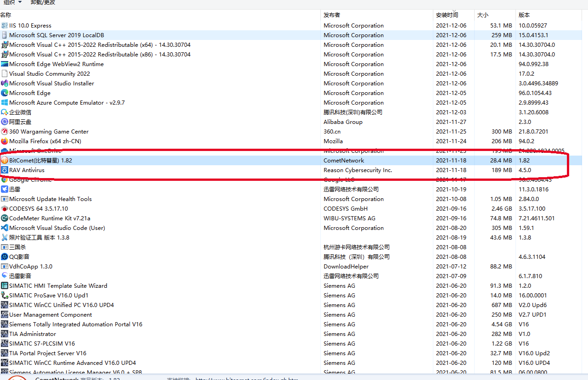Click the 阿里云盘 icon
Viewport: 588px width, 380px height.
pos(5,122)
